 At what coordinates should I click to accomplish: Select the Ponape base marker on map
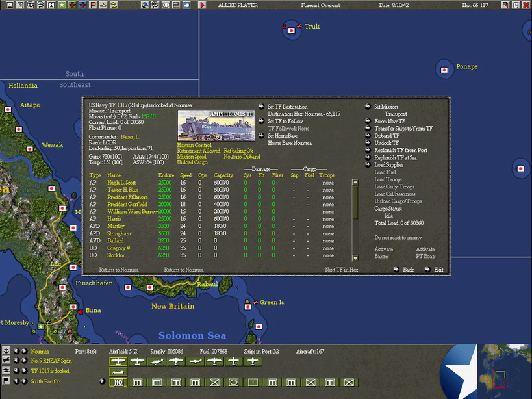444,70
